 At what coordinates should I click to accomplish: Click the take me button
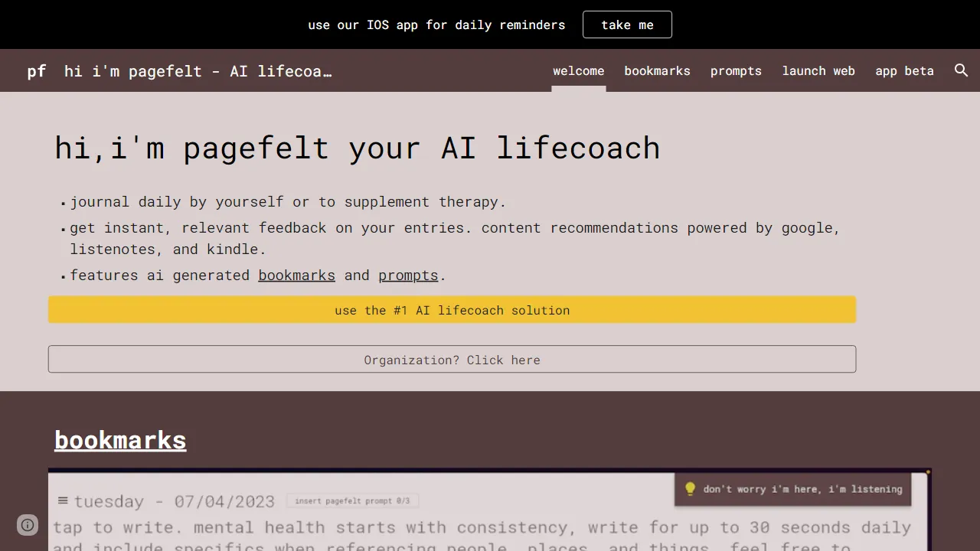coord(627,24)
